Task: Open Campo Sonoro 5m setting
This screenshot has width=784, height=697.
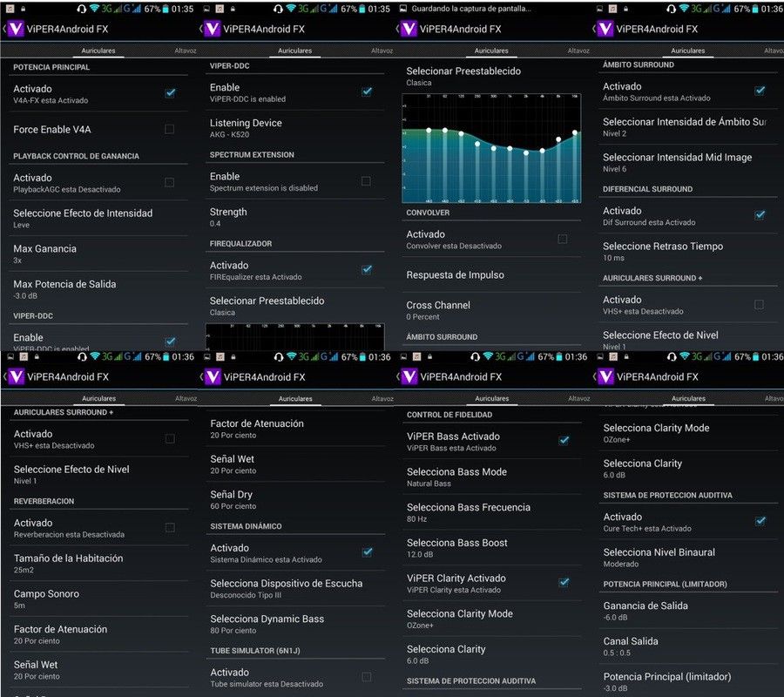Action: tap(98, 599)
